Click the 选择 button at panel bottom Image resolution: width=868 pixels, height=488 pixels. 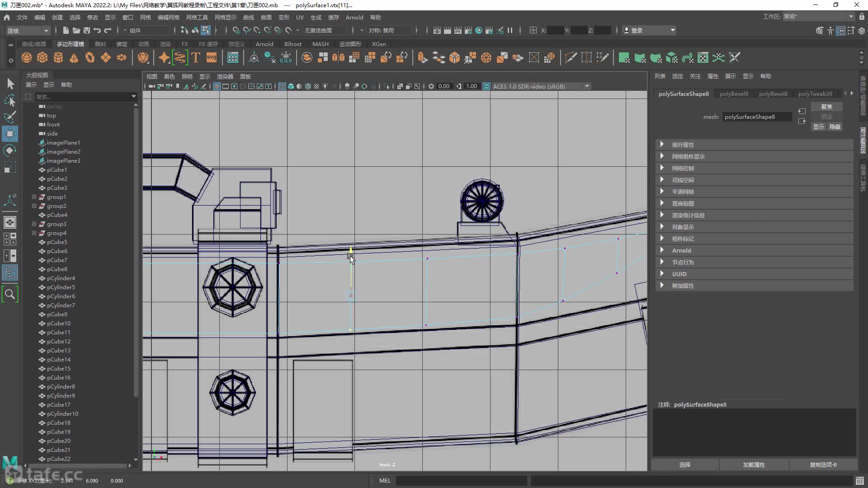[684, 465]
